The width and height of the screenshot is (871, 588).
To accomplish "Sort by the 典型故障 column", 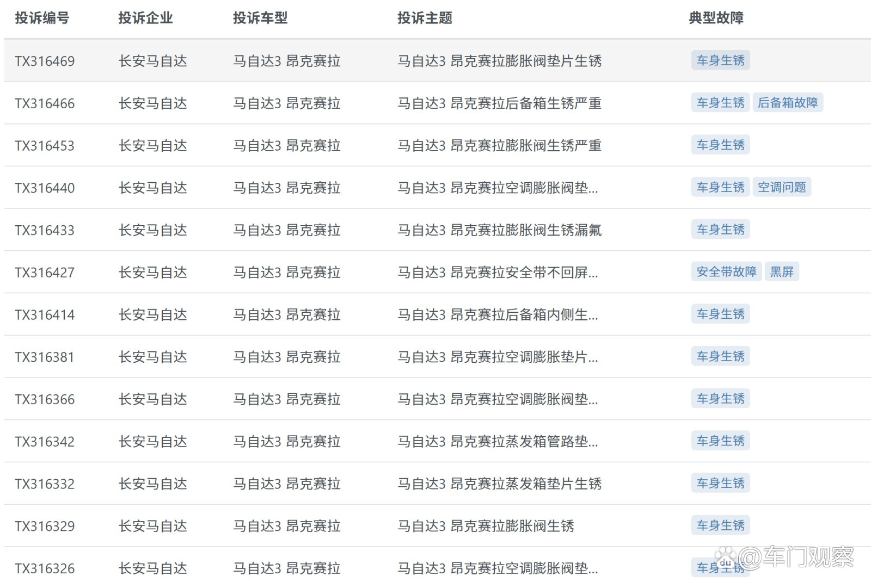I will pos(716,18).
